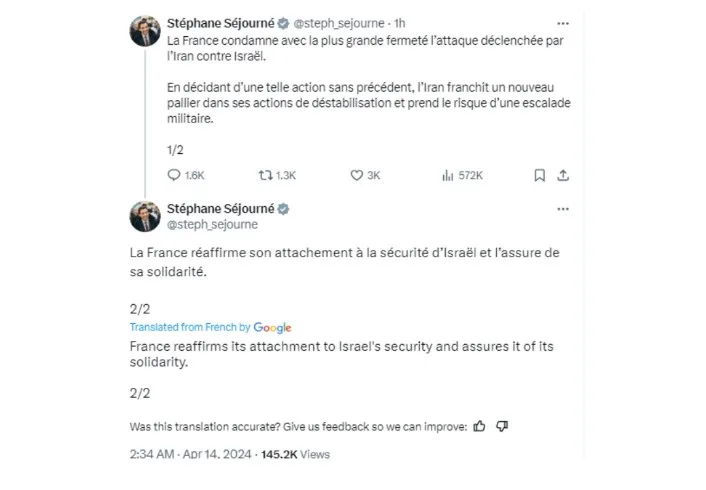Open the profile picture on the second tweet
This screenshot has width=706, height=490.
[x=145, y=216]
